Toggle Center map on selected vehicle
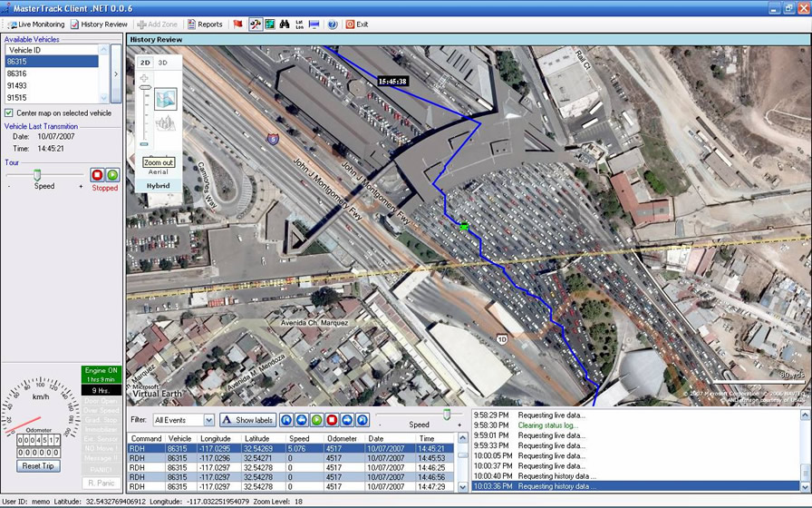The width and height of the screenshot is (812, 508). tap(9, 113)
